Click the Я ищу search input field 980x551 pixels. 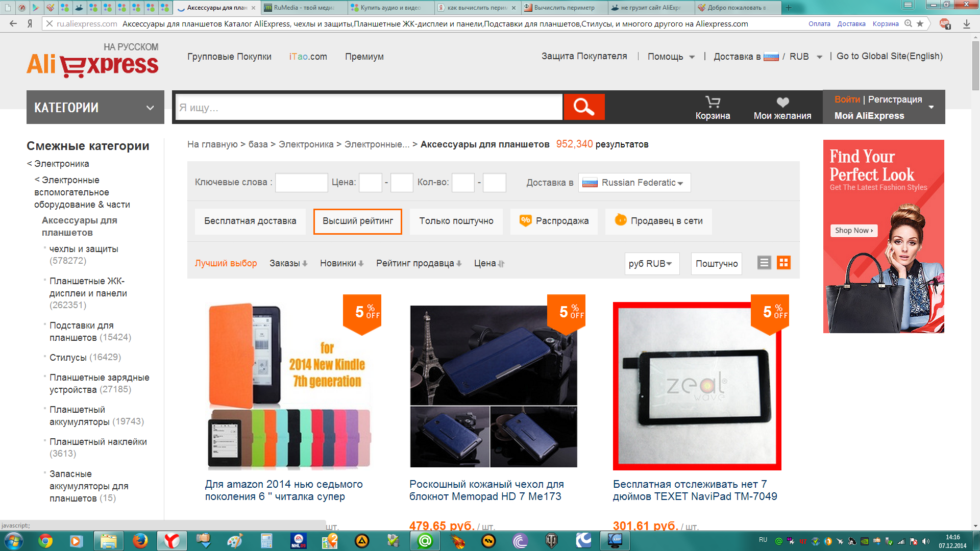point(369,108)
